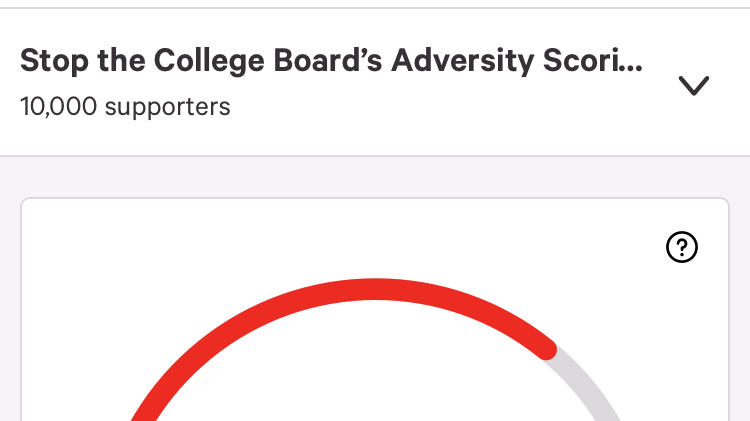The width and height of the screenshot is (750, 421).
Task: Click the gray strip between header and card
Action: (375, 177)
